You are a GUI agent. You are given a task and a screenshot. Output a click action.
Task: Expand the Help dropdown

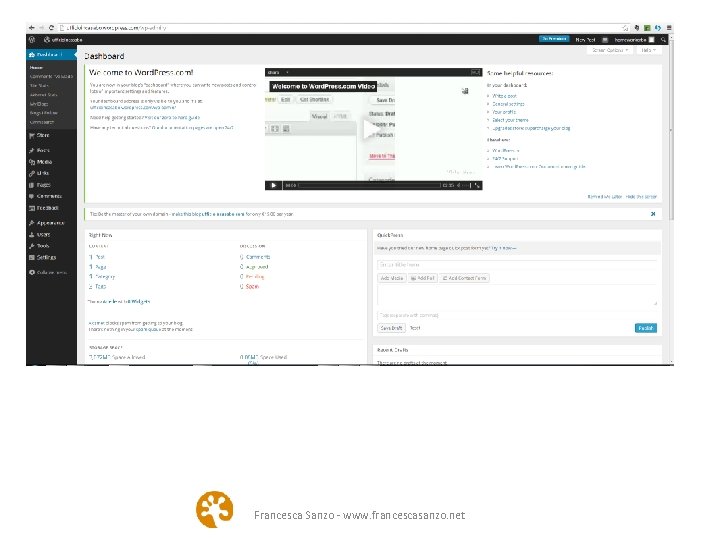click(x=649, y=50)
